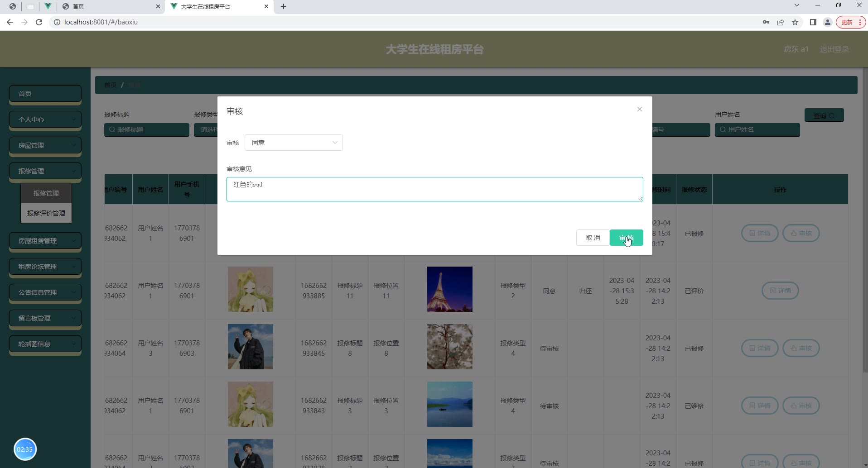Click avatar photo in 报修标题 8 row

250,347
